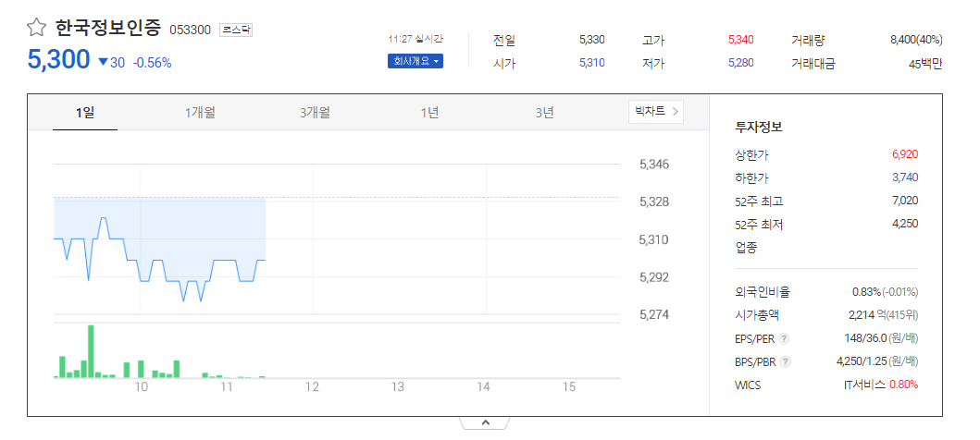The height and width of the screenshot is (440, 980).
Task: Select the 1일 chart tab
Action: click(85, 113)
